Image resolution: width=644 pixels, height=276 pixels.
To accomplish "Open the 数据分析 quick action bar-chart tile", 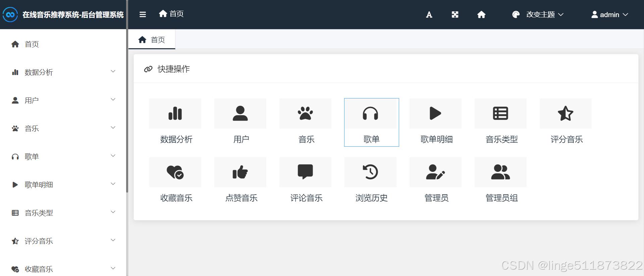I will pos(175,113).
